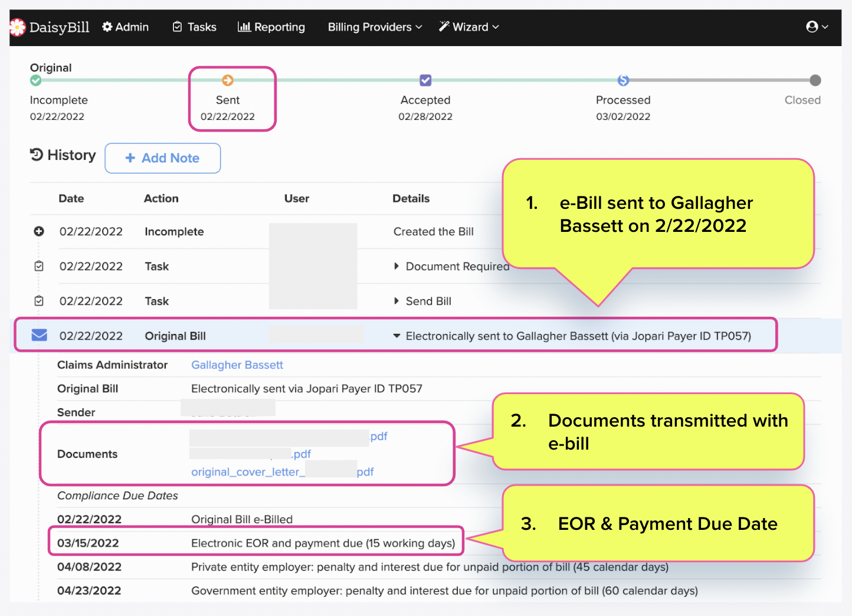Click the Processed dollar status icon
Viewport: 852px width, 616px height.
(623, 80)
